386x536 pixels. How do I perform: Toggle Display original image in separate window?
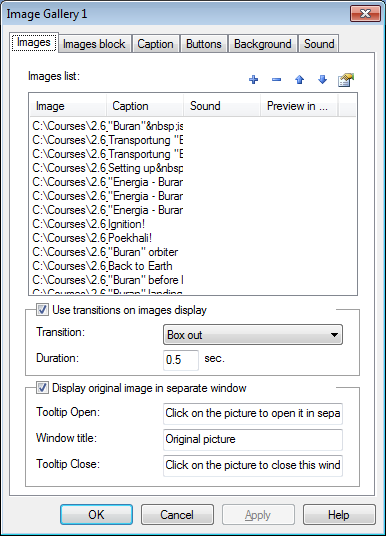coord(42,388)
